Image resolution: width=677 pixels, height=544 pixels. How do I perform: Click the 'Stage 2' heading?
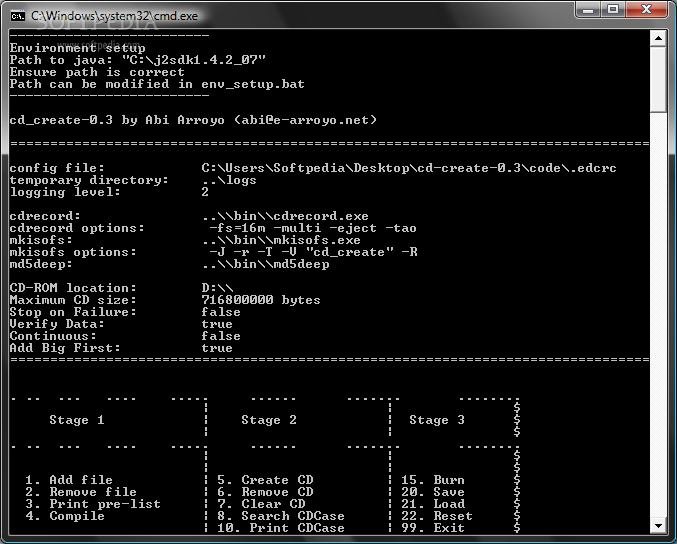pyautogui.click(x=269, y=420)
